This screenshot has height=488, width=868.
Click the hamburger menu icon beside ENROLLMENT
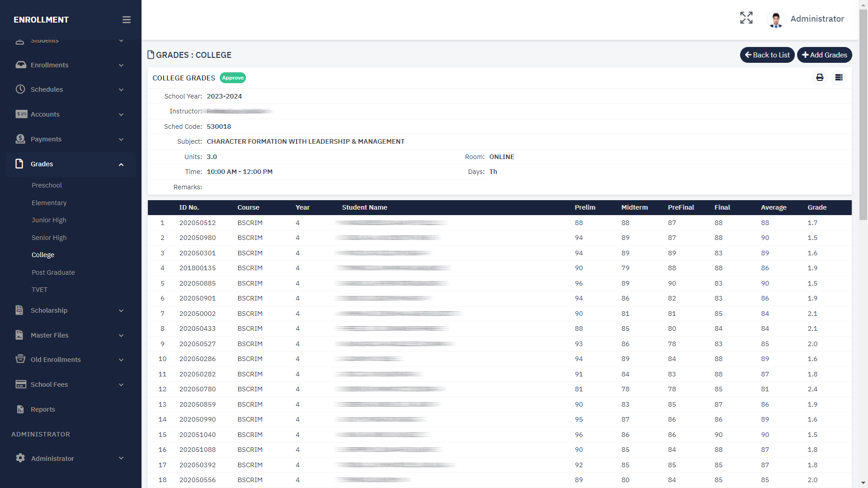127,20
